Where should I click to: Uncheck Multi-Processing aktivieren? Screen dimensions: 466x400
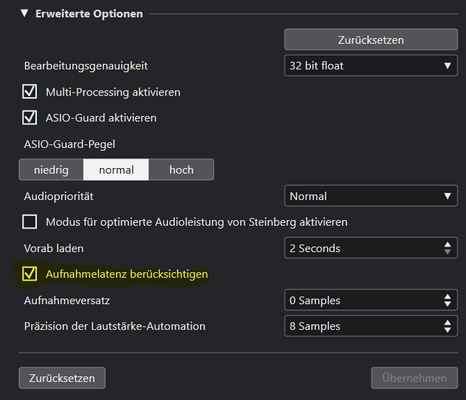pyautogui.click(x=29, y=92)
